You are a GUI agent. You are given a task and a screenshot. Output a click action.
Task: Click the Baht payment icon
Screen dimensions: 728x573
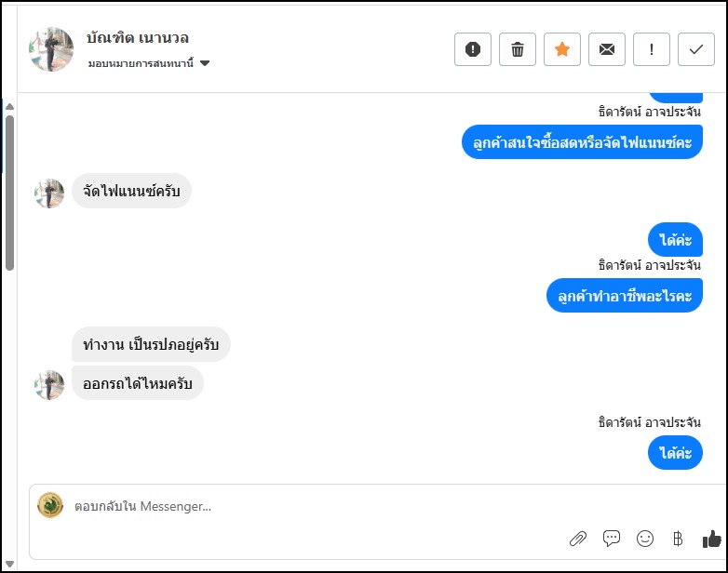pyautogui.click(x=678, y=539)
